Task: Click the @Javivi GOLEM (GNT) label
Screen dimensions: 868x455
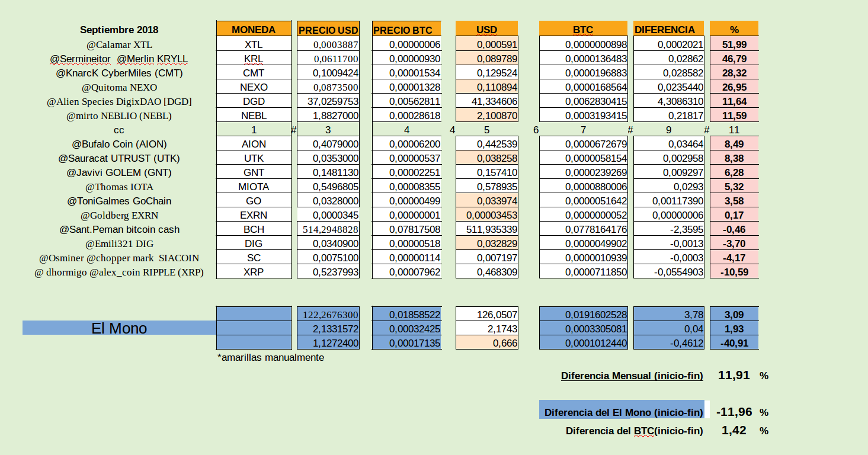Action: point(119,172)
